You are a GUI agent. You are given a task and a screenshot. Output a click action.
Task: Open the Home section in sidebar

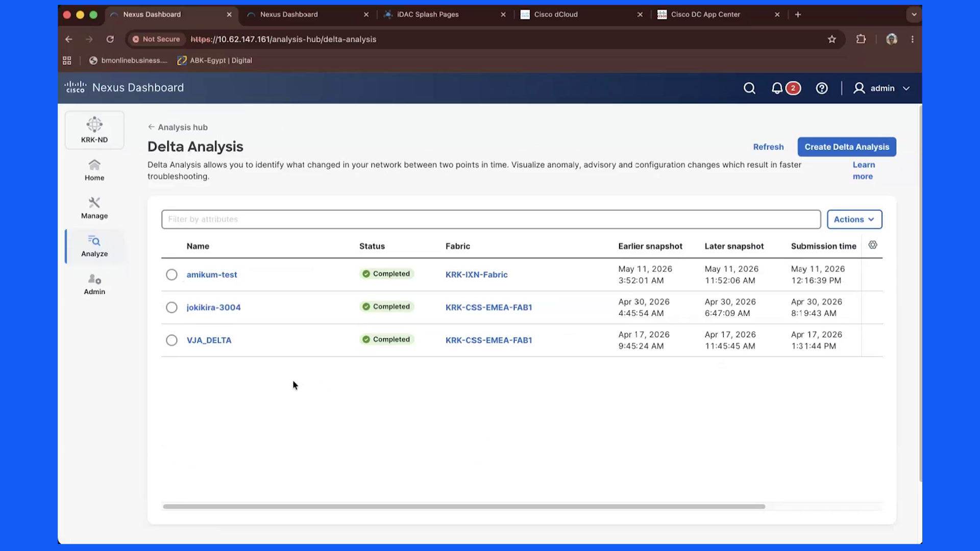94,170
